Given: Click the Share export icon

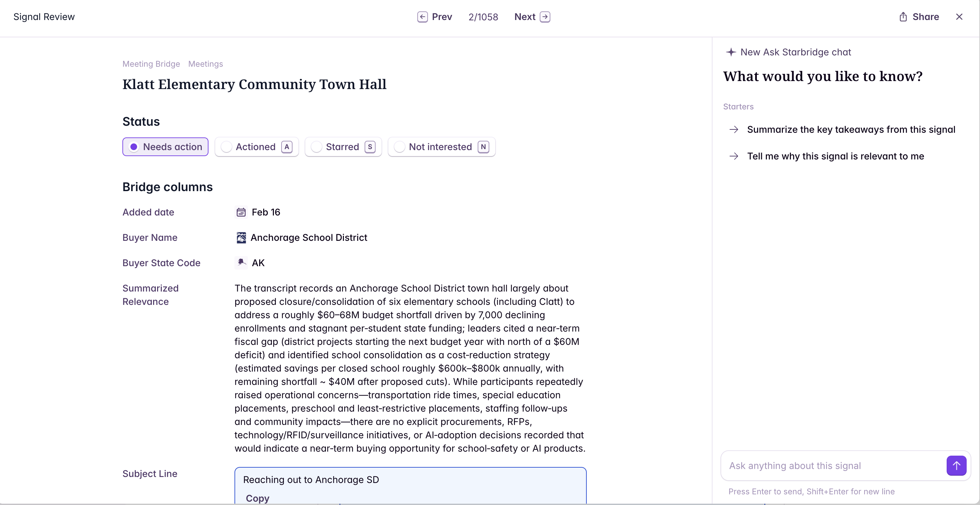Looking at the screenshot, I should 903,17.
